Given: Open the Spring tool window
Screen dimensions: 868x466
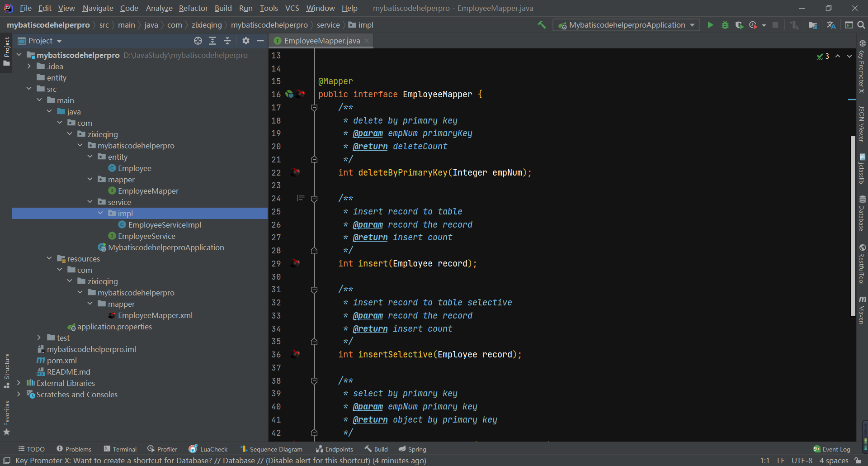Looking at the screenshot, I should (x=412, y=449).
